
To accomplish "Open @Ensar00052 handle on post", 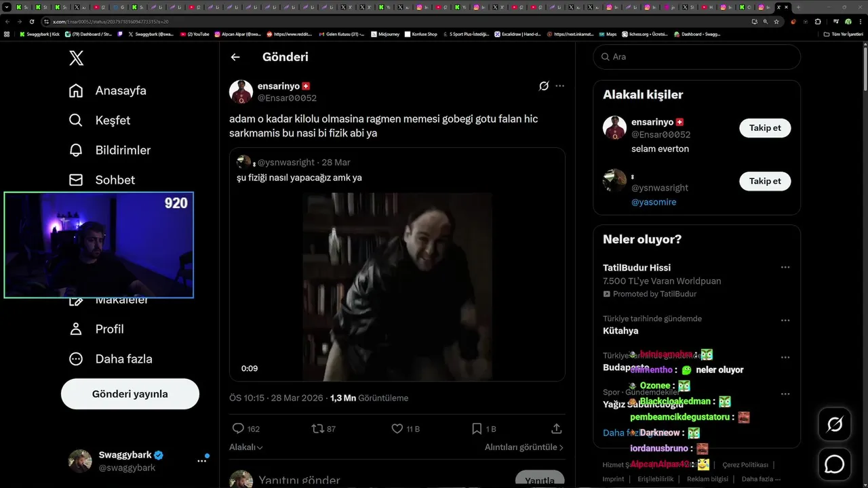I will pos(287,98).
